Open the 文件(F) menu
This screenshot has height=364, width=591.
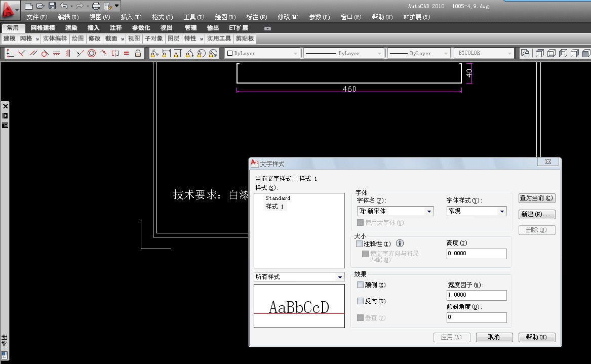[37, 17]
